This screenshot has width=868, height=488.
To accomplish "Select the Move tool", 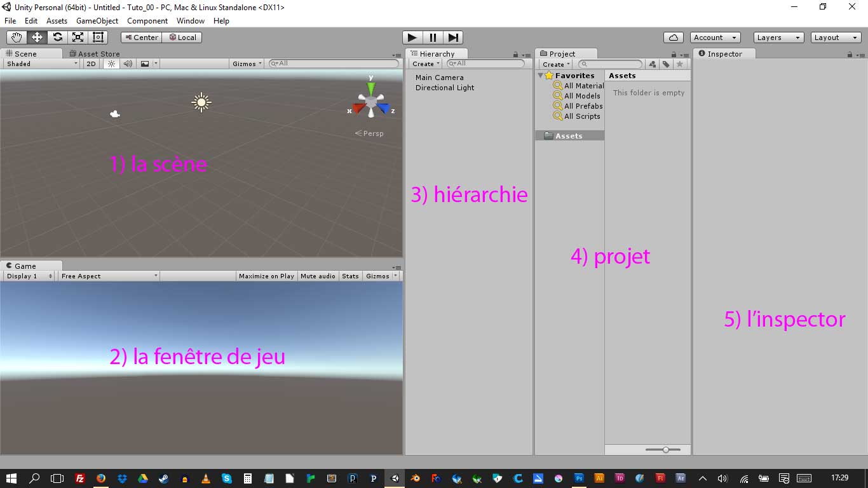I will tap(37, 37).
